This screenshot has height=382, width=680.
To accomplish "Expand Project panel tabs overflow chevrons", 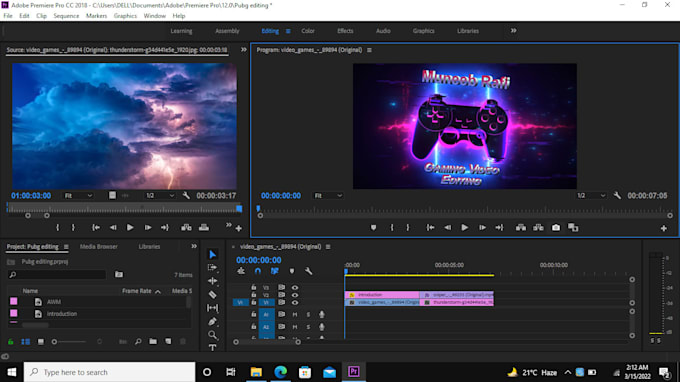I will click(194, 246).
